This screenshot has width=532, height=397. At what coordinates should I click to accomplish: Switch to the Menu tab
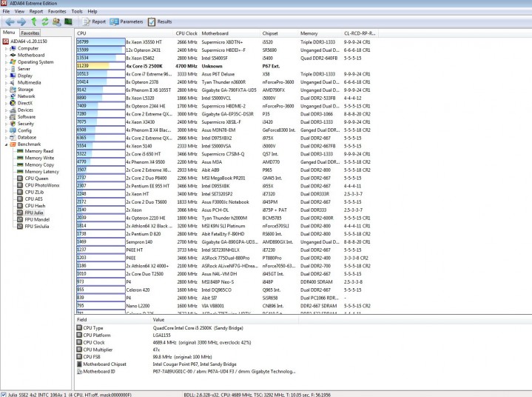click(x=9, y=33)
